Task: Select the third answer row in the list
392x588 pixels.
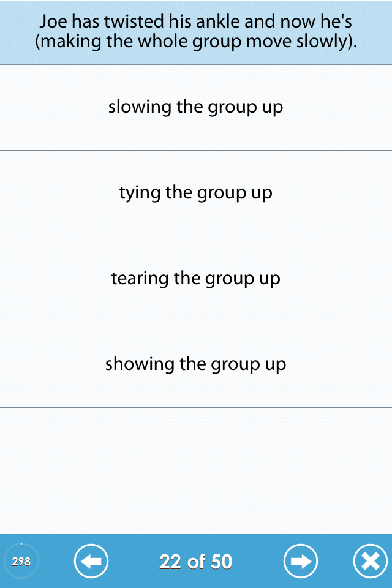Action: [x=196, y=279]
